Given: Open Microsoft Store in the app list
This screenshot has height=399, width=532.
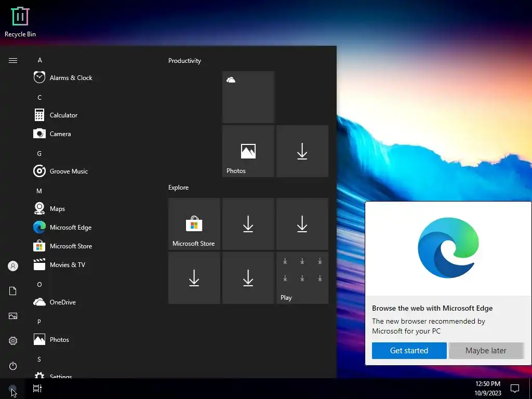Looking at the screenshot, I should click(x=63, y=246).
